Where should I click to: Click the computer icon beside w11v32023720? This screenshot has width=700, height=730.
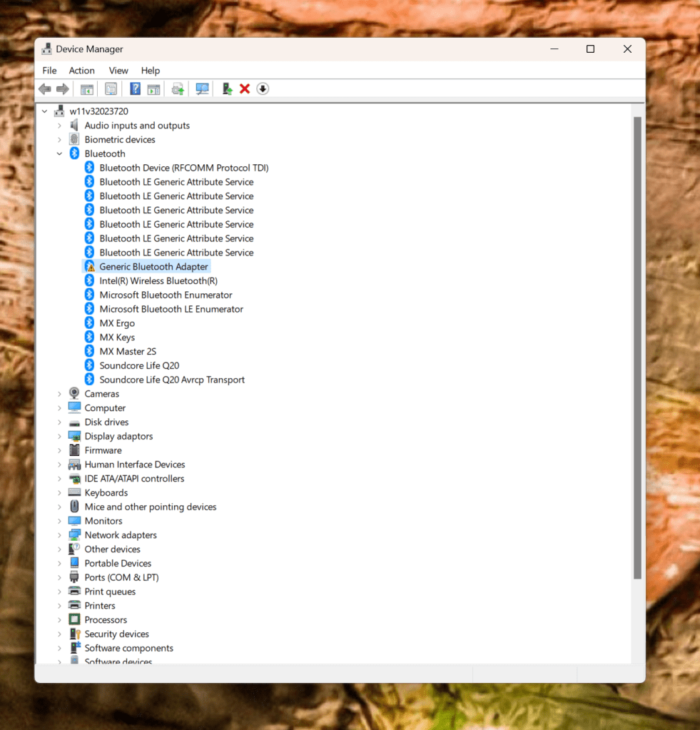pyautogui.click(x=59, y=111)
